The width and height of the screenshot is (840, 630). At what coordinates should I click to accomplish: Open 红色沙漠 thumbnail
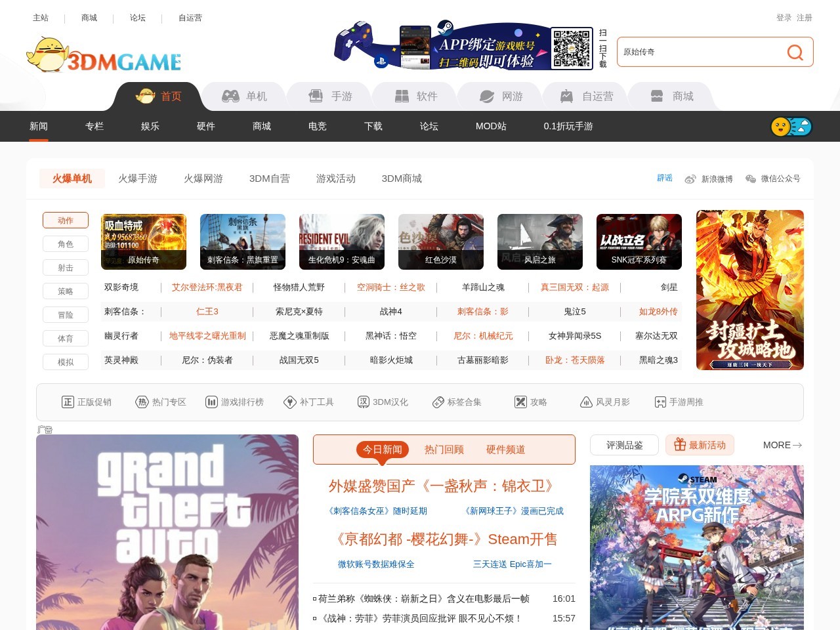click(441, 241)
